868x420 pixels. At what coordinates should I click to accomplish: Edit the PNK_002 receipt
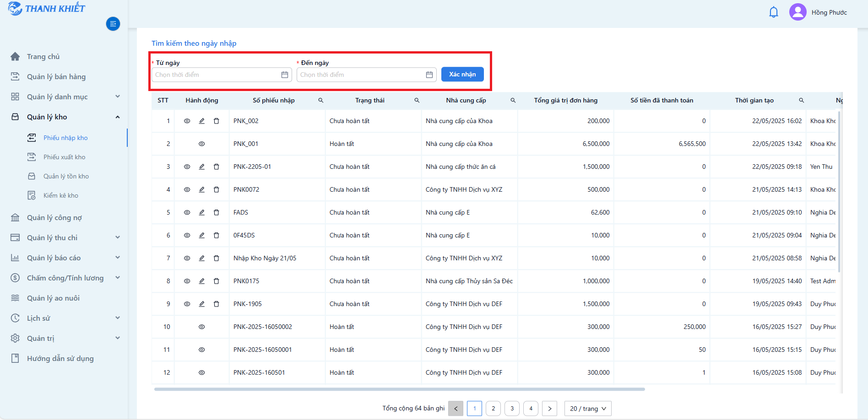[202, 121]
